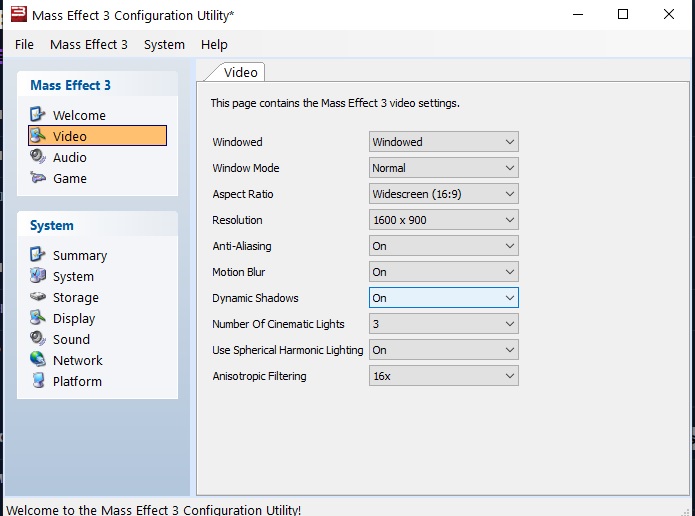Viewport: 695px width, 516px height.
Task: Click the Dynamic Shadows label
Action: click(255, 298)
